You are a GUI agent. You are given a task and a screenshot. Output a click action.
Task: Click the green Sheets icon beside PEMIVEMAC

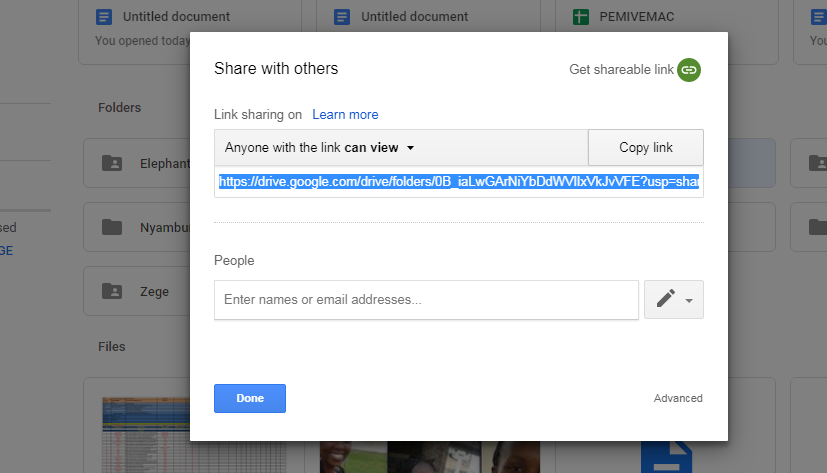pyautogui.click(x=580, y=17)
